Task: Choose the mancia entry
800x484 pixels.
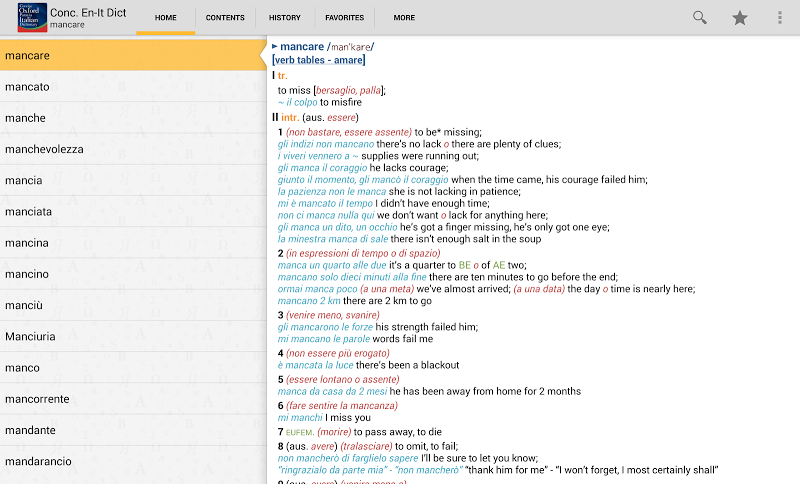Action: (132, 180)
